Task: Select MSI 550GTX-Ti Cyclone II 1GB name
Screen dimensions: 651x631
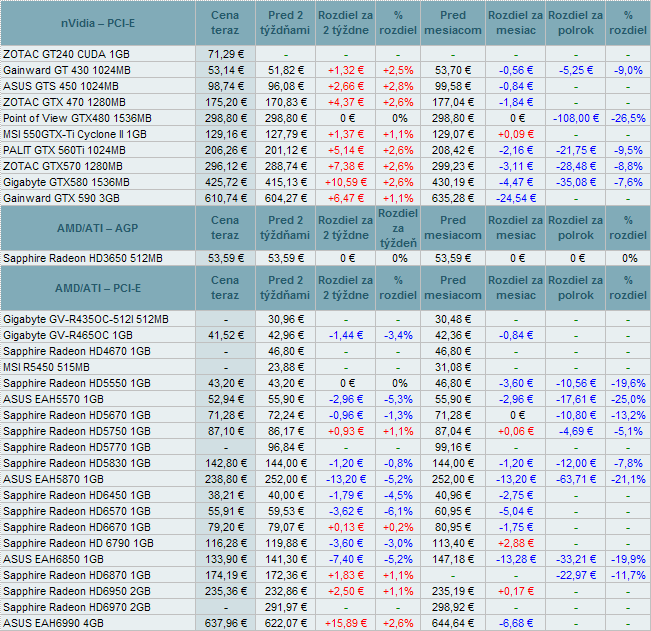Action: coord(75,134)
